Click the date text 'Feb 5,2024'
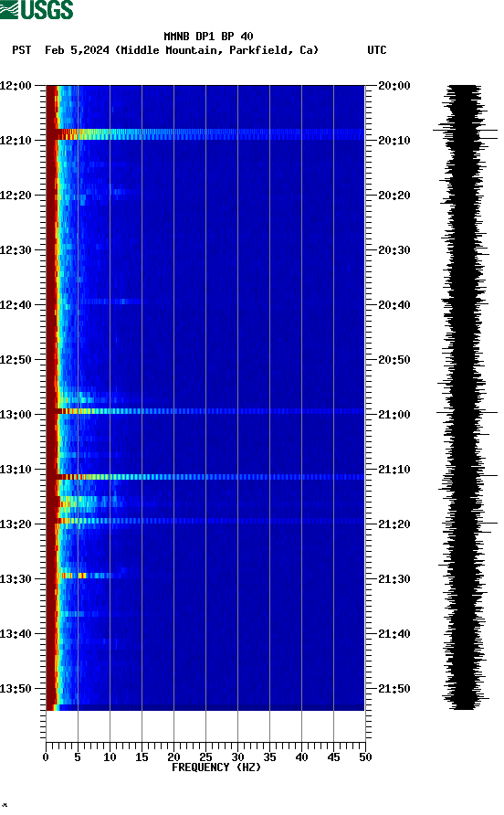The image size is (504, 815). pos(77,50)
